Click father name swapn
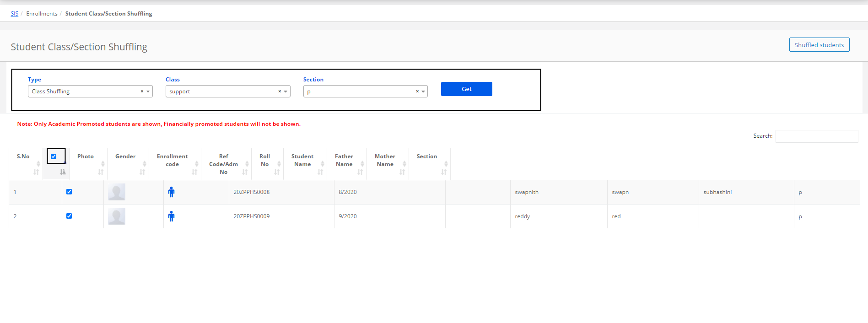 pos(620,192)
